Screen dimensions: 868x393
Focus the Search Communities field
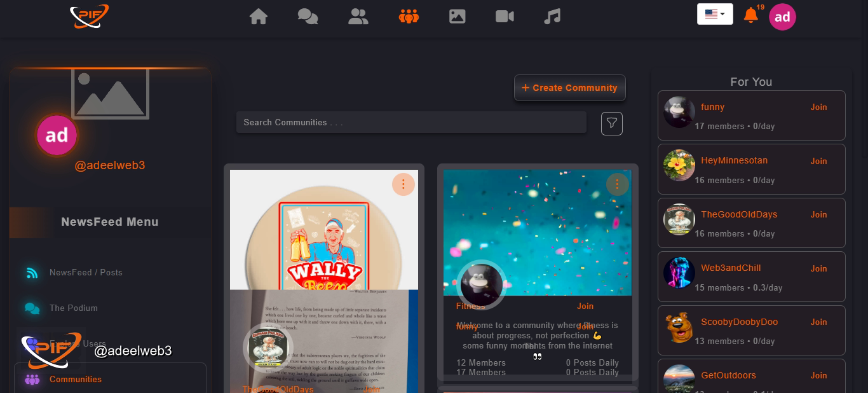(x=411, y=122)
